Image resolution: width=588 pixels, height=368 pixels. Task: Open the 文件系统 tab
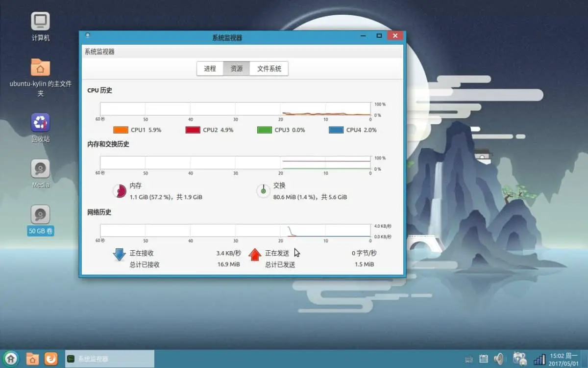point(269,69)
